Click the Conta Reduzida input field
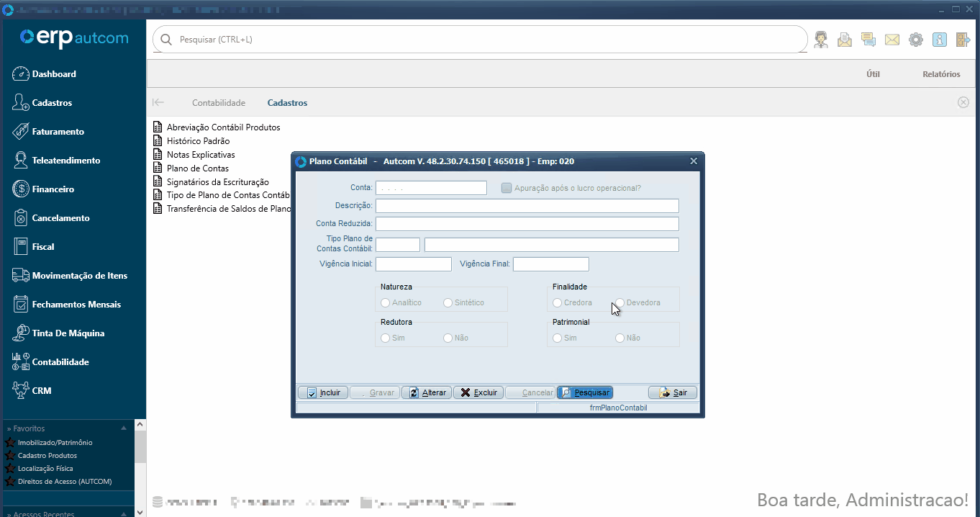Viewport: 980px width, 517px height. coord(527,224)
